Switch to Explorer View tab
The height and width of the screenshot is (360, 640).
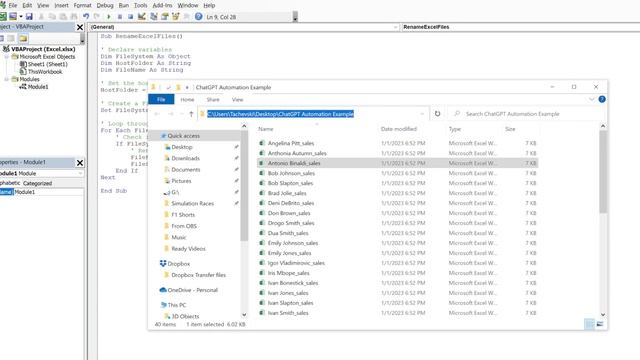238,100
